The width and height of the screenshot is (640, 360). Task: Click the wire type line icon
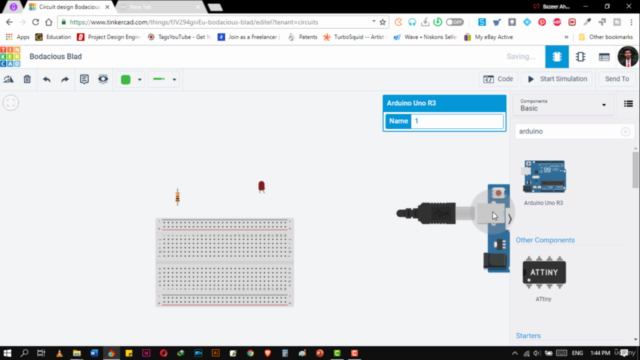click(x=159, y=79)
